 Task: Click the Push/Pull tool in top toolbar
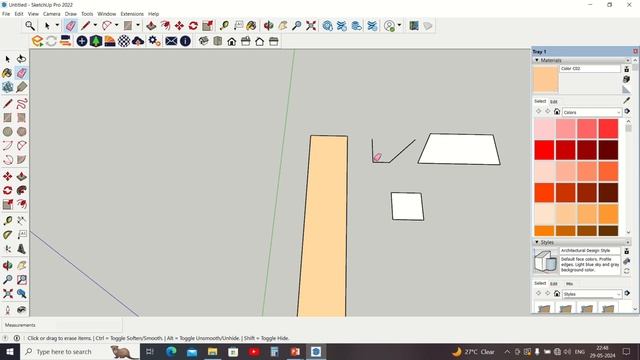[151, 26]
